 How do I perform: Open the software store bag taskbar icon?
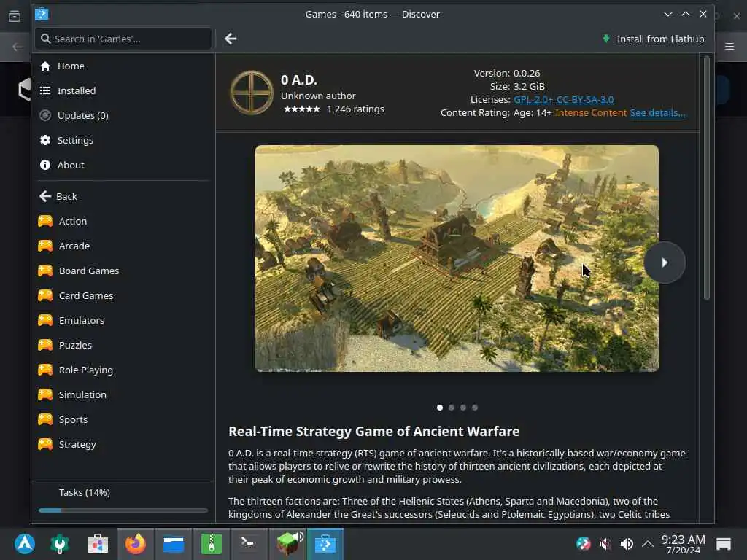pos(98,543)
